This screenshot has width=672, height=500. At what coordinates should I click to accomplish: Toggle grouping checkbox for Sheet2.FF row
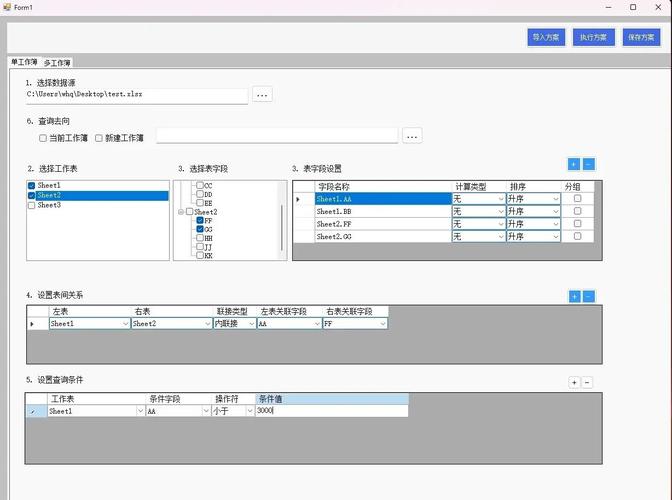pyautogui.click(x=577, y=223)
